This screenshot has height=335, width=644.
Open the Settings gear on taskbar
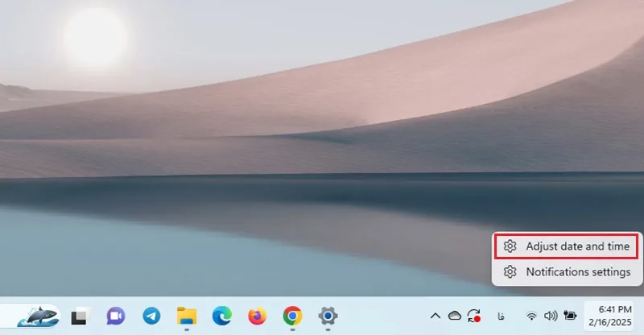328,316
